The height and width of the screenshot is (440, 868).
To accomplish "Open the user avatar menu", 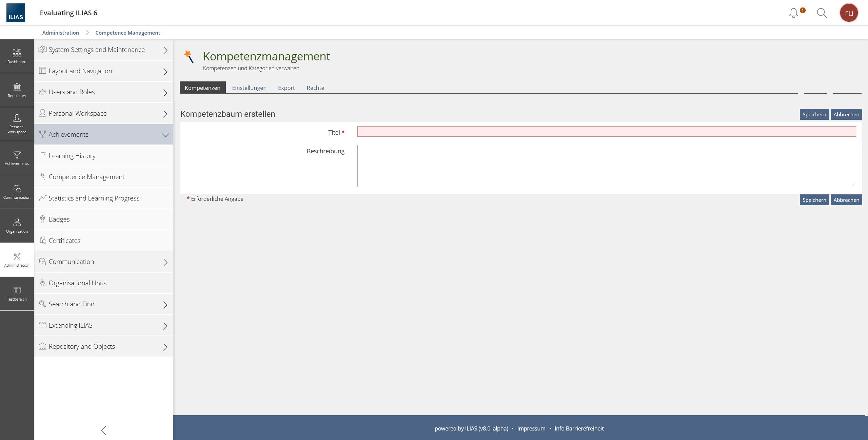I will pyautogui.click(x=848, y=13).
